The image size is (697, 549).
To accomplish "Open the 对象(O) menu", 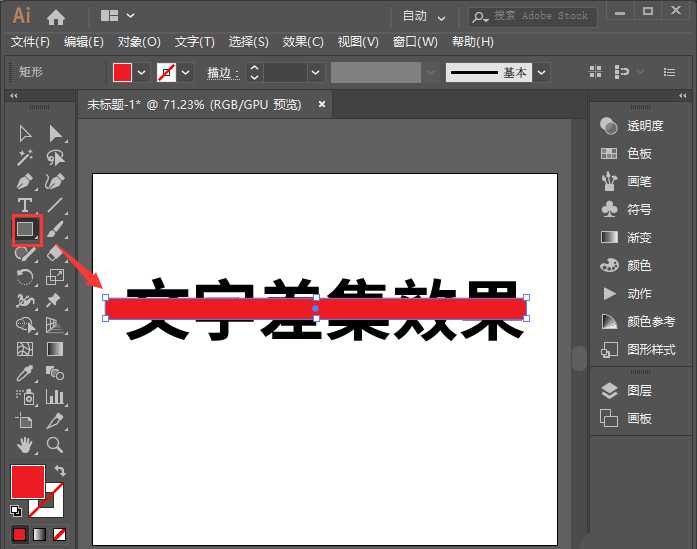I will pos(139,42).
